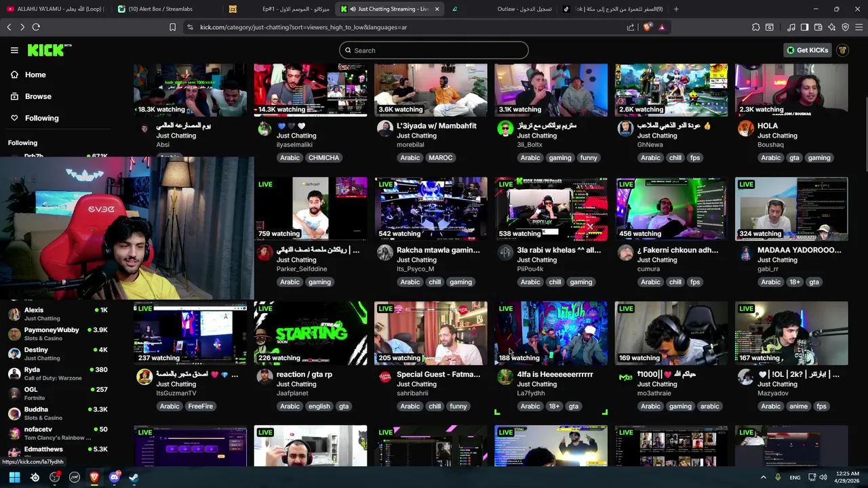Click the MAROC tag under morebilal
The width and height of the screenshot is (868, 488).
[440, 158]
